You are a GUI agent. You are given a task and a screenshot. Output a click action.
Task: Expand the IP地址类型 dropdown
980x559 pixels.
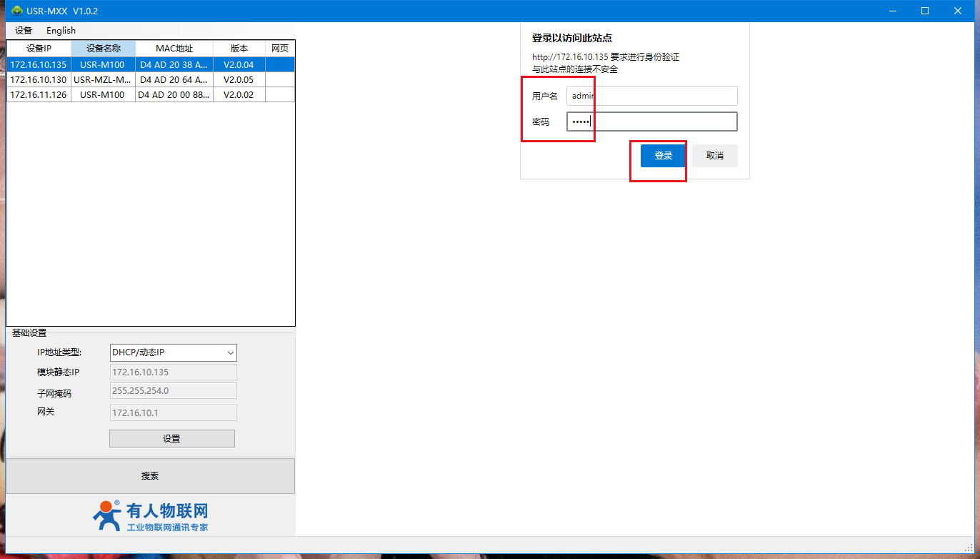pyautogui.click(x=173, y=352)
